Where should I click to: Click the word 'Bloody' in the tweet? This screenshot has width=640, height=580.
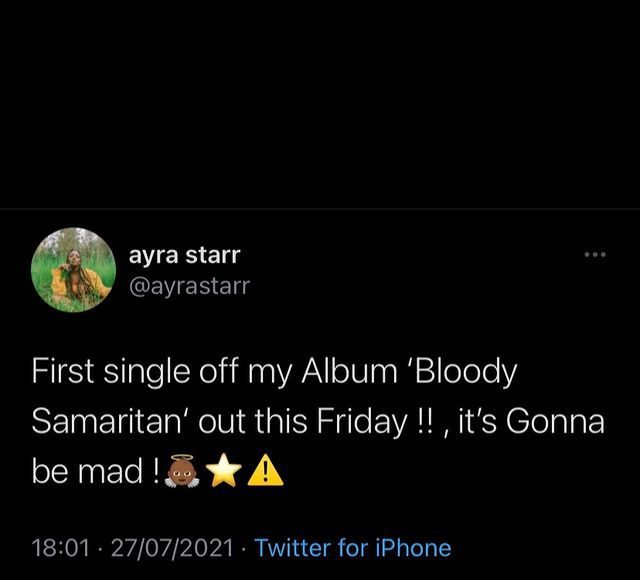tap(465, 371)
